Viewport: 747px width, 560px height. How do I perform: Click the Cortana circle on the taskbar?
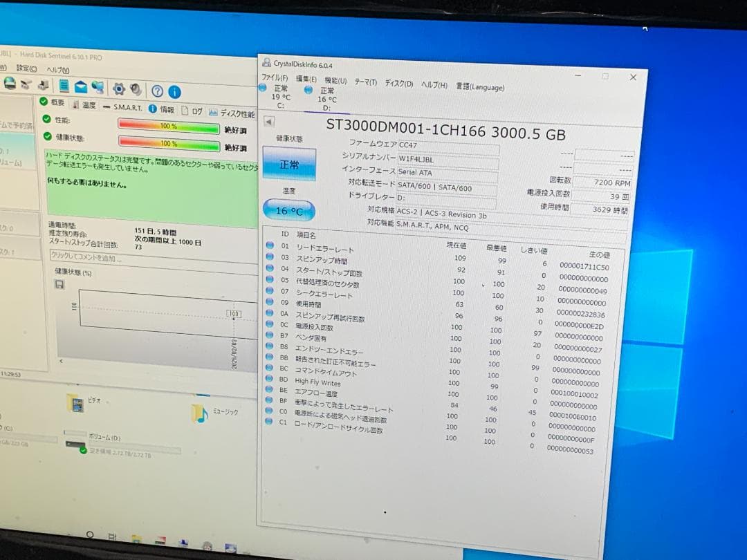(x=89, y=534)
